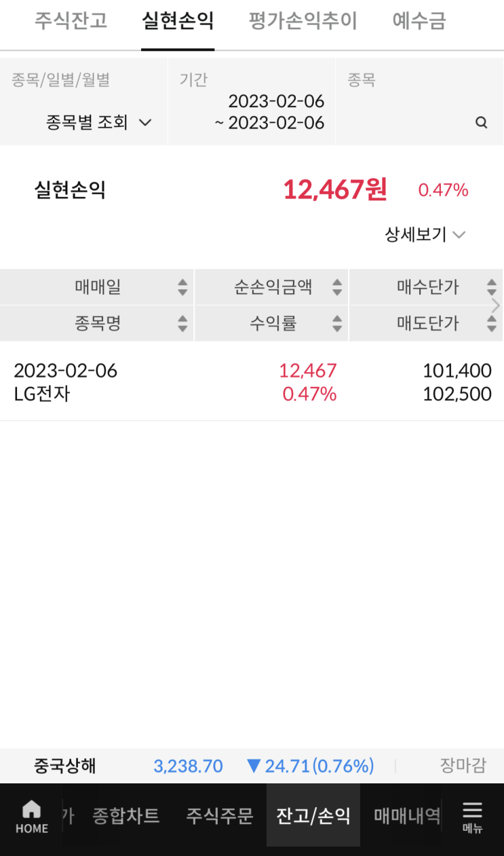Sort by 수익률 using its sort arrows
Image resolution: width=504 pixels, height=856 pixels.
coord(336,324)
